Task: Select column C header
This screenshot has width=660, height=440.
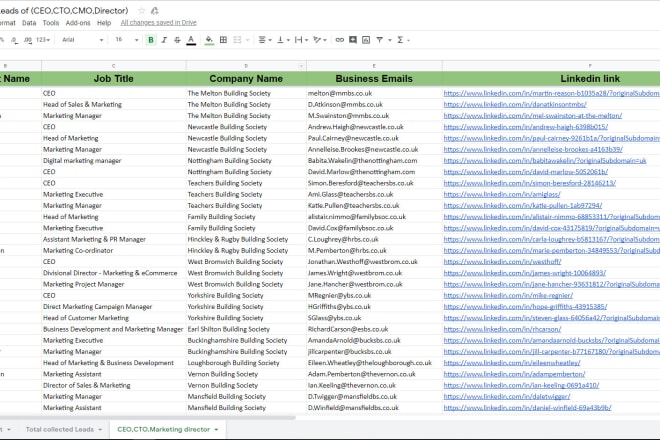Action: pos(114,66)
